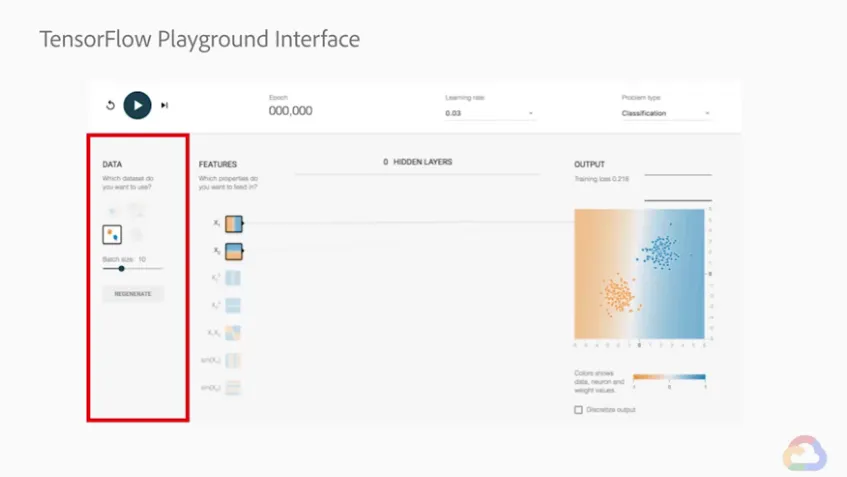Enable the X2 squared feature
This screenshot has height=477, width=847.
click(233, 305)
